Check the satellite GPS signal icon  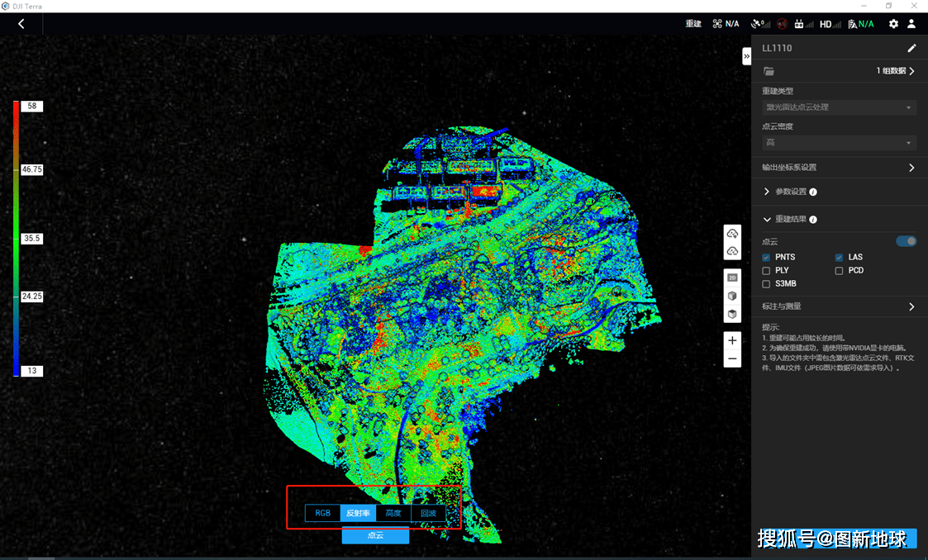(x=761, y=24)
